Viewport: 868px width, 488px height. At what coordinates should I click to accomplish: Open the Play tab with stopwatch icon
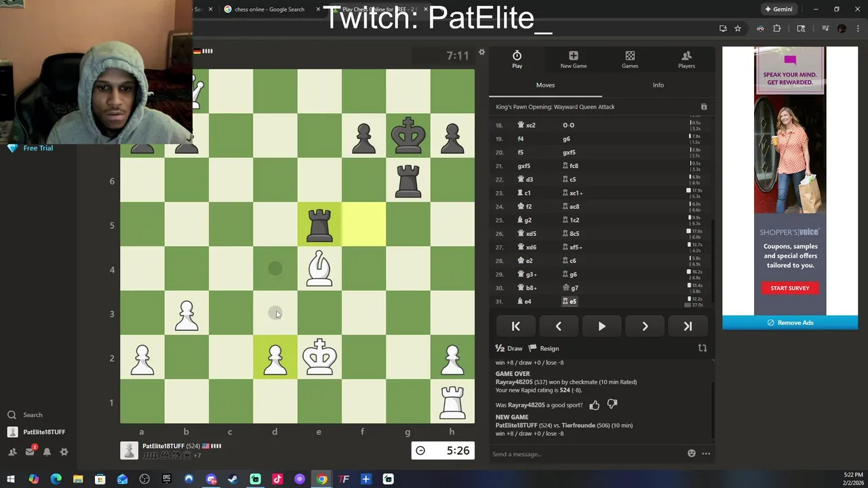(517, 60)
